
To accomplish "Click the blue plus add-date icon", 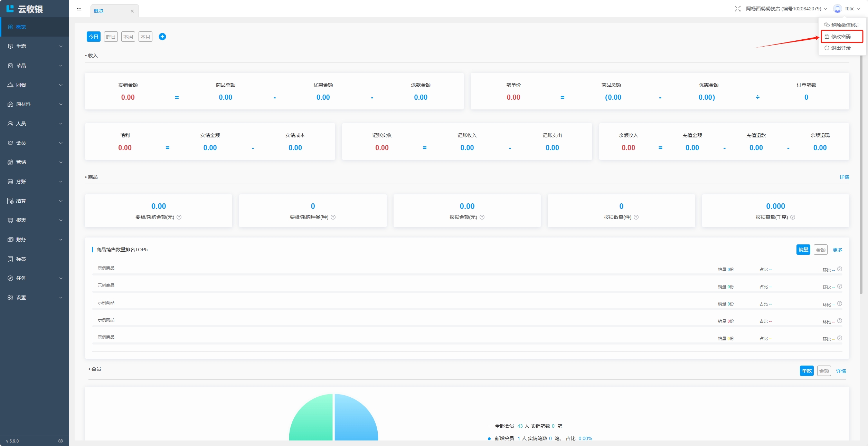I will tap(162, 37).
